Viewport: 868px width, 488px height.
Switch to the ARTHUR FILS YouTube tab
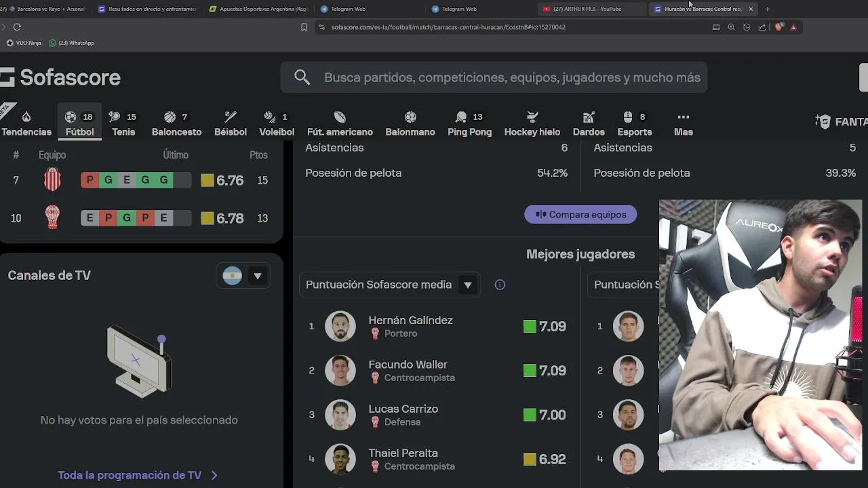click(x=592, y=9)
